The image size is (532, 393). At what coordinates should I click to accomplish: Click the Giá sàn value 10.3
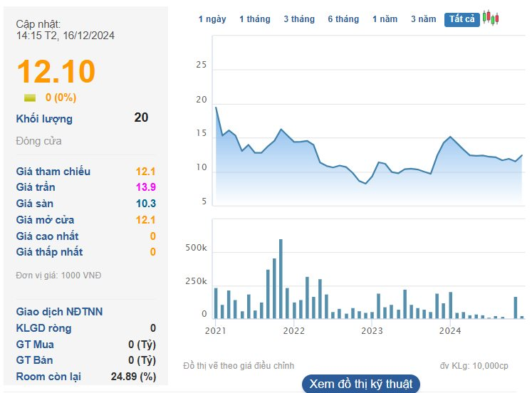pyautogui.click(x=146, y=204)
